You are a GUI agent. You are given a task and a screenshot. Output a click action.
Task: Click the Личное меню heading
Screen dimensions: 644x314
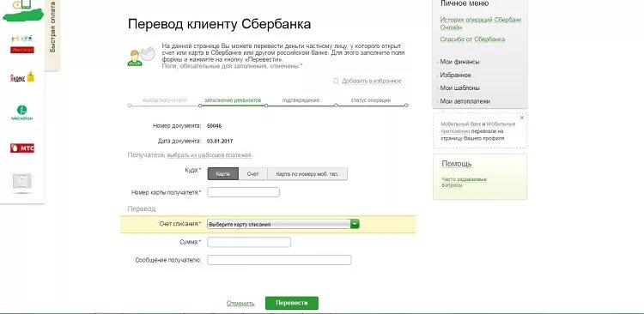tap(465, 3)
